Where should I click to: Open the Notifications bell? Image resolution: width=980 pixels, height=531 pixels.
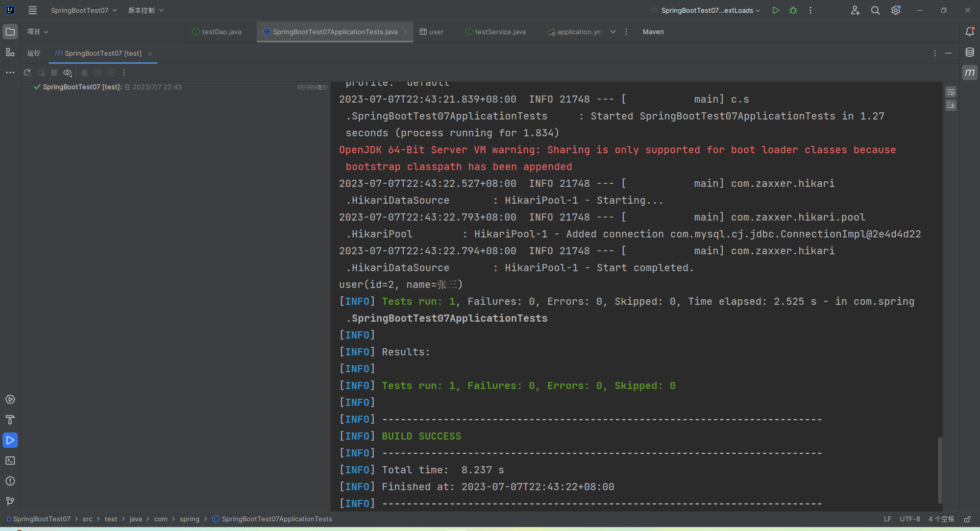(970, 32)
